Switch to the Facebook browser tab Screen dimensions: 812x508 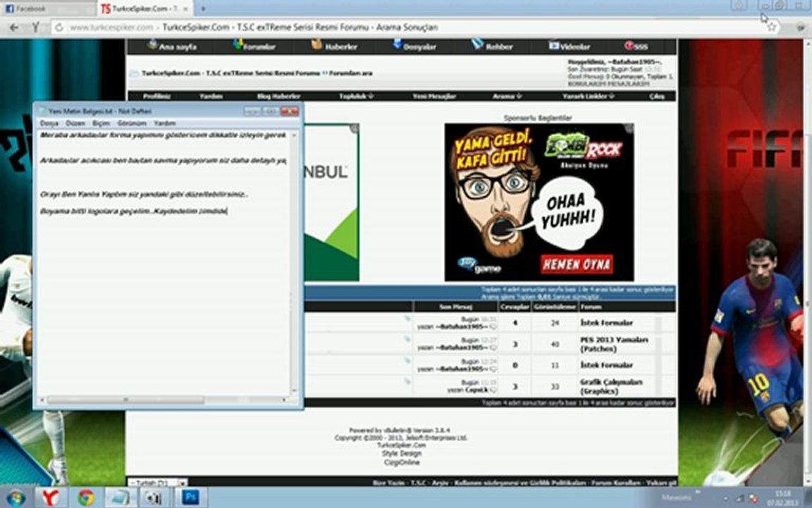(x=48, y=8)
